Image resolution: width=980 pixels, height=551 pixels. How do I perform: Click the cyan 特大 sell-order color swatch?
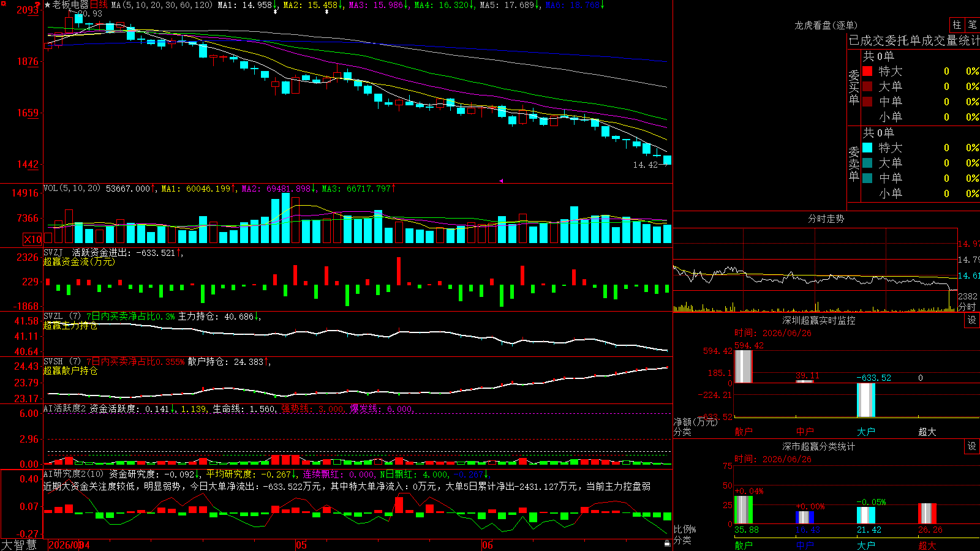pyautogui.click(x=867, y=148)
